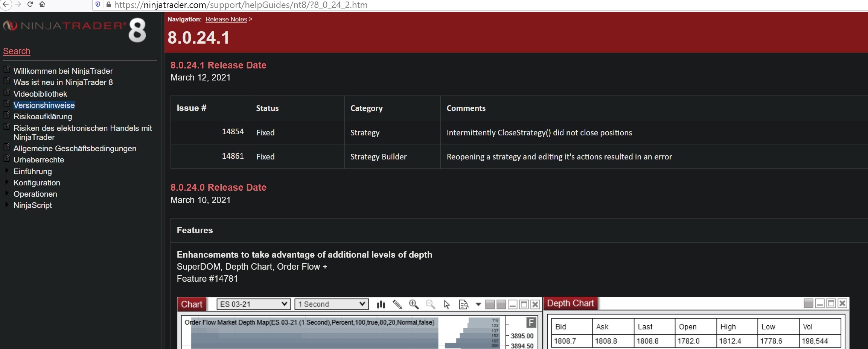Viewport: 868px width, 349px height.
Task: Click the 8.0.24.0 Release Date heading
Action: [x=218, y=187]
